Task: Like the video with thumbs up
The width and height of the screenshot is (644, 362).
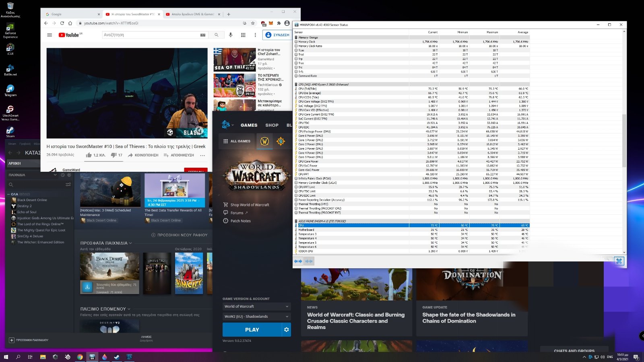Action: 89,155
